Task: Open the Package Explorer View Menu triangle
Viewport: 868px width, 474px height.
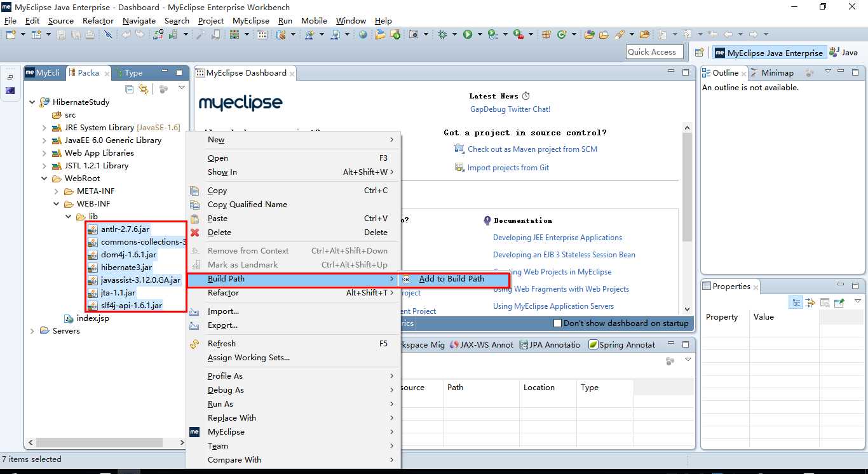Action: [x=182, y=88]
